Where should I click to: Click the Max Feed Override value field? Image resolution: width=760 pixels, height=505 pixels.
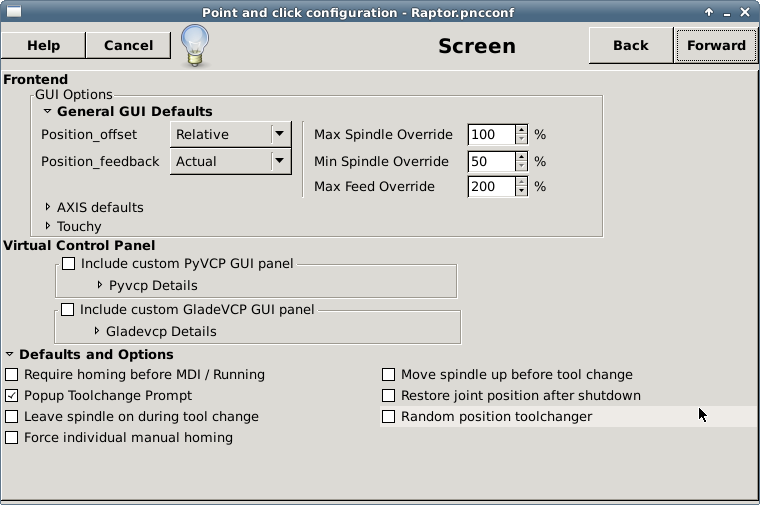[491, 187]
